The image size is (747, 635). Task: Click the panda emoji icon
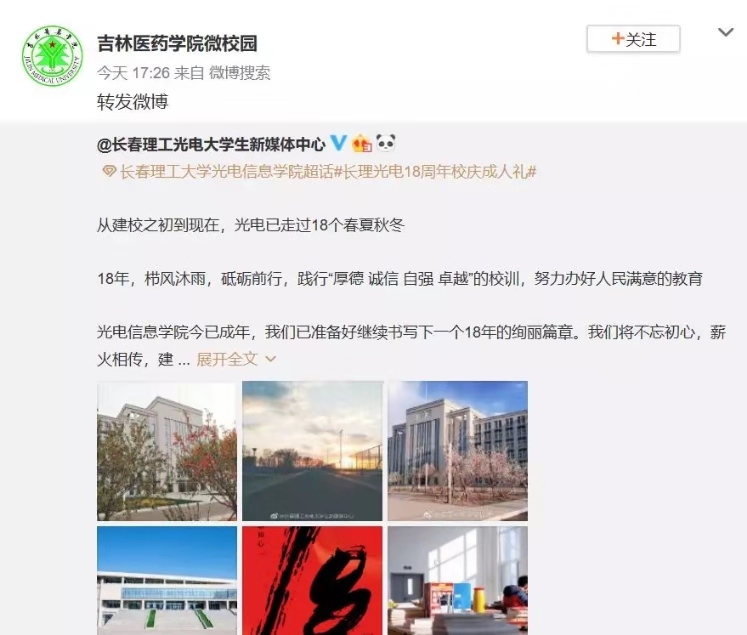[385, 142]
